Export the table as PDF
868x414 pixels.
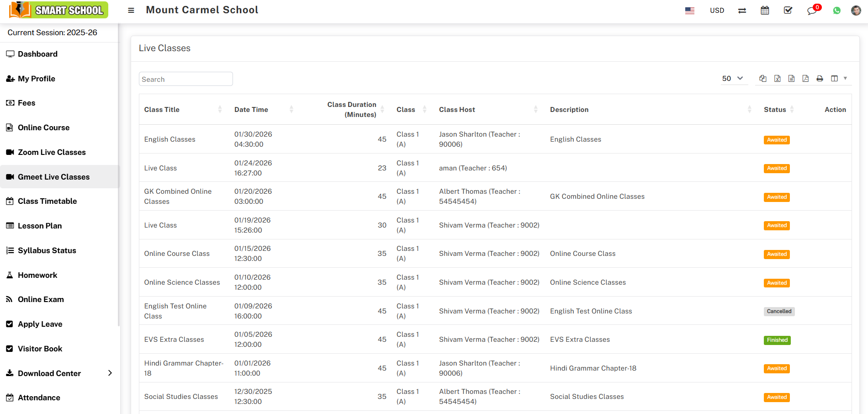coord(805,79)
